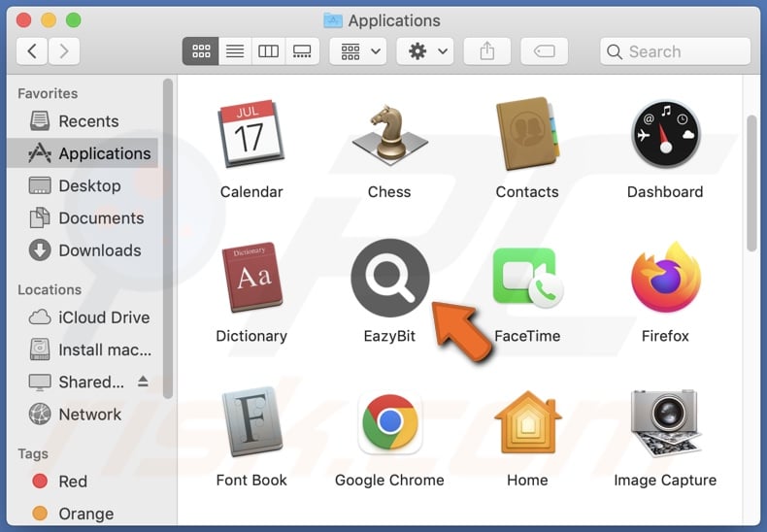Click the "Calendar" name label
The image size is (767, 532).
(251, 191)
